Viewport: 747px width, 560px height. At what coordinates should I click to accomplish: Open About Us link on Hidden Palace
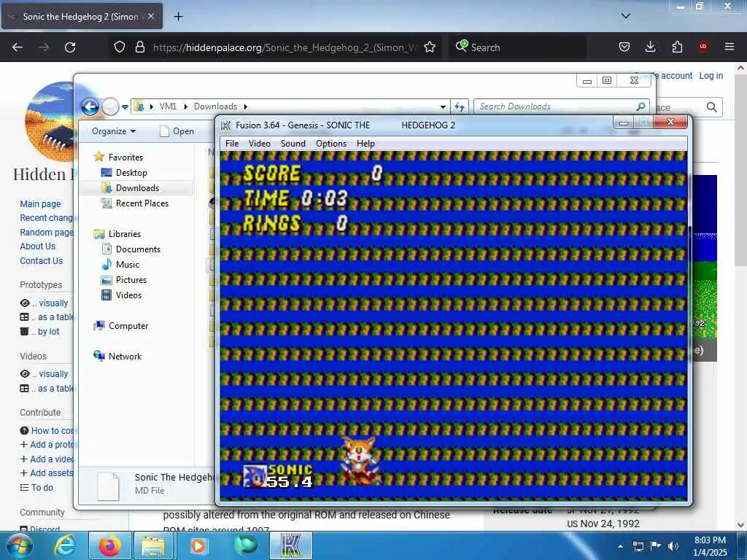pyautogui.click(x=38, y=246)
